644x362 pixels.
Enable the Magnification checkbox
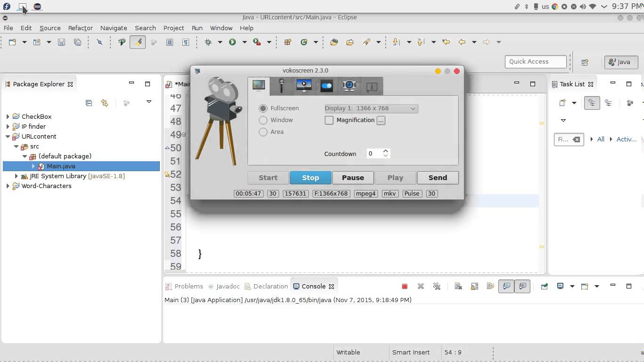329,120
